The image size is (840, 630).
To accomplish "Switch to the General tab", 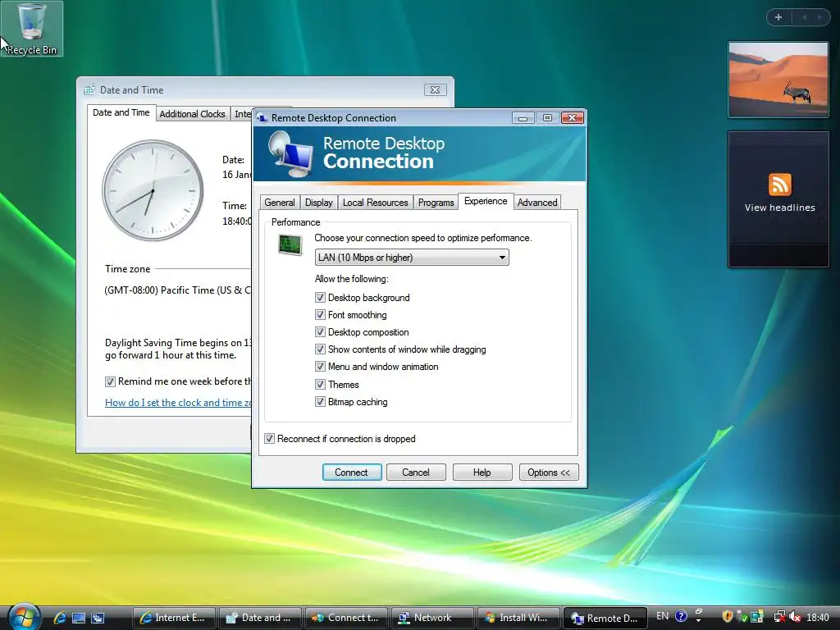I will click(279, 203).
